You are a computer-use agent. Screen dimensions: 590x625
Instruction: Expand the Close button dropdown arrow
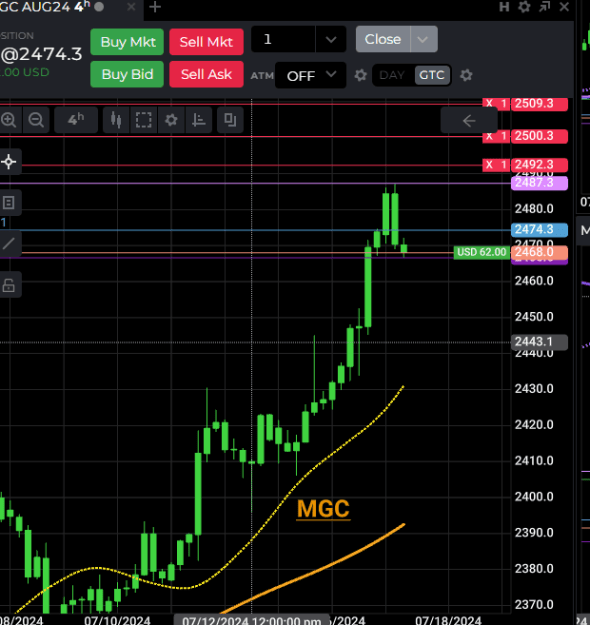coord(423,39)
